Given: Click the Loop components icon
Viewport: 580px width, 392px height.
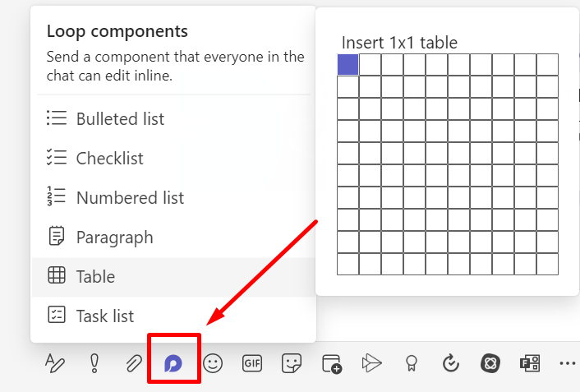Looking at the screenshot, I should (173, 362).
